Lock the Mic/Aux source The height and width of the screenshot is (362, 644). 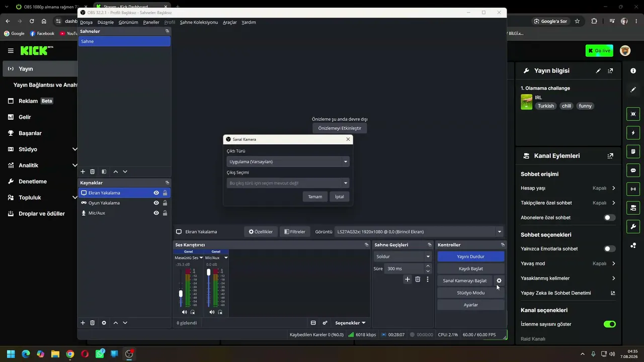165,213
